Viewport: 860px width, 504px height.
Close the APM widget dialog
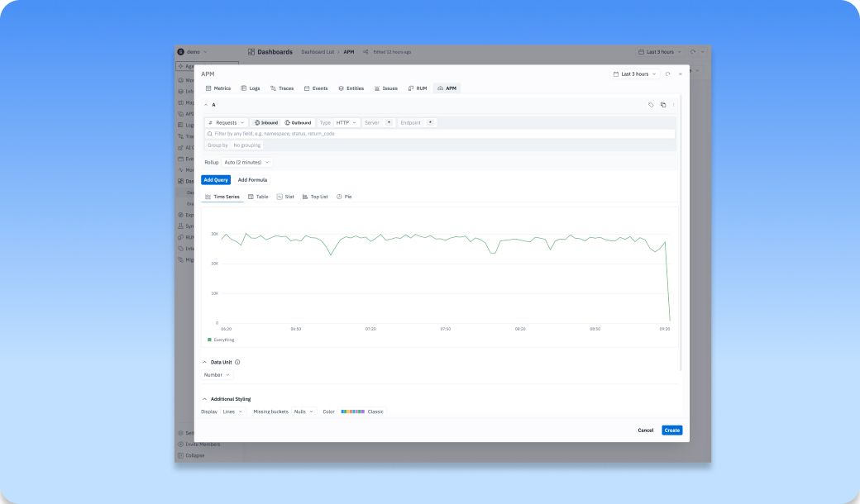pos(681,74)
